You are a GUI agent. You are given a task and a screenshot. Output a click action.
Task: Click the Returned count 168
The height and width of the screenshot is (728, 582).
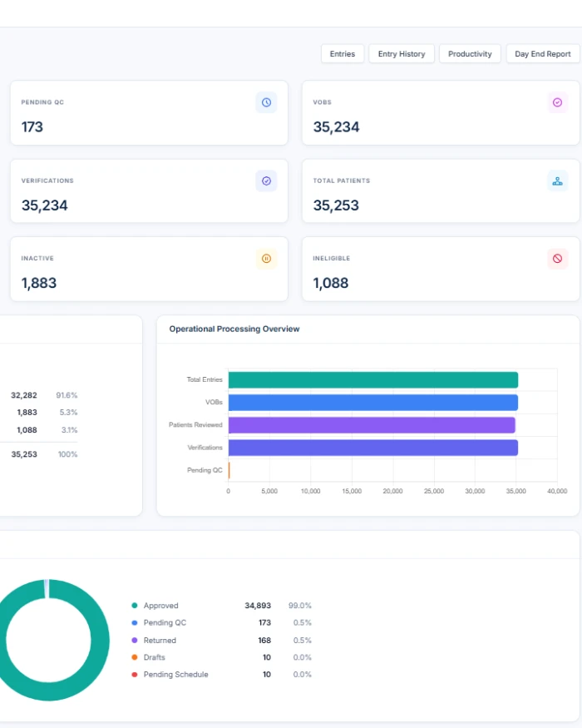tap(264, 641)
